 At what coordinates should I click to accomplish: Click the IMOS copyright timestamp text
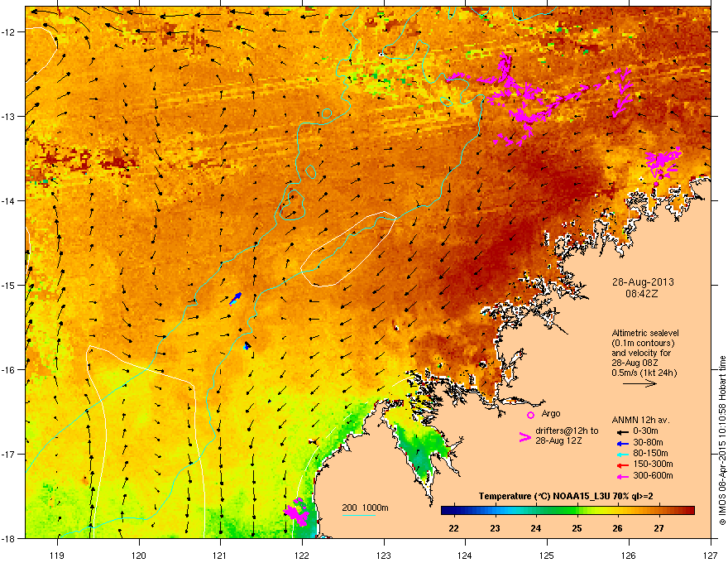(722, 440)
